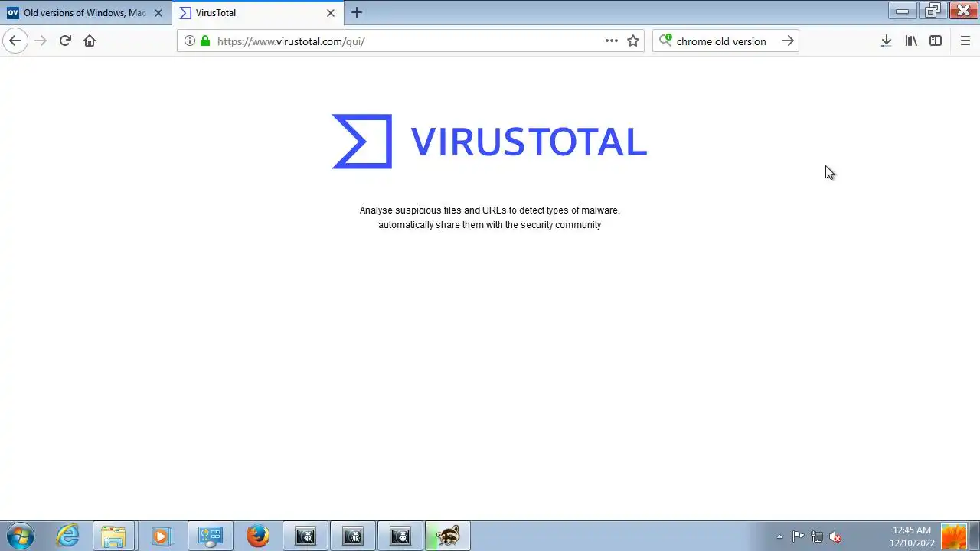Click 'automatically share them with the security community'

[490, 225]
